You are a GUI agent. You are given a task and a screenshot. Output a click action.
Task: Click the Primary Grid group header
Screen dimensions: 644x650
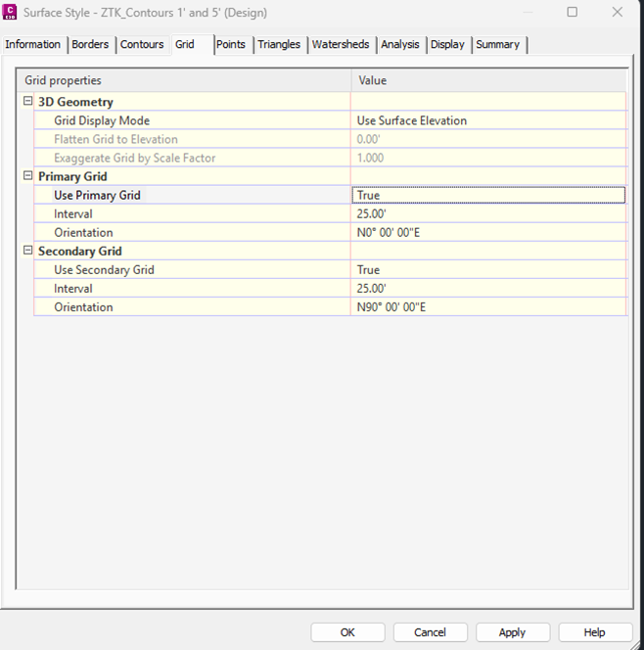73,176
